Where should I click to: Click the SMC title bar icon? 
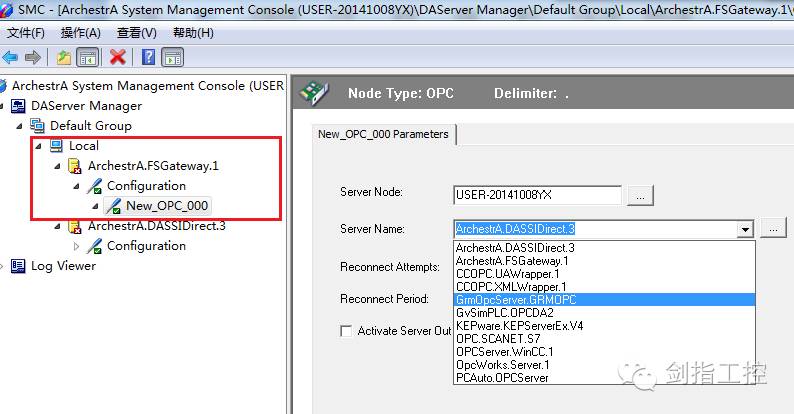point(6,9)
